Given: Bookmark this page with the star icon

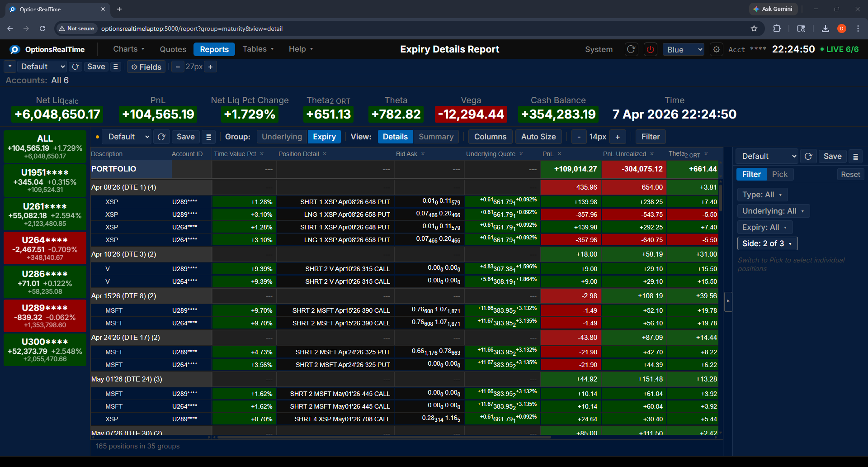Looking at the screenshot, I should coord(754,29).
